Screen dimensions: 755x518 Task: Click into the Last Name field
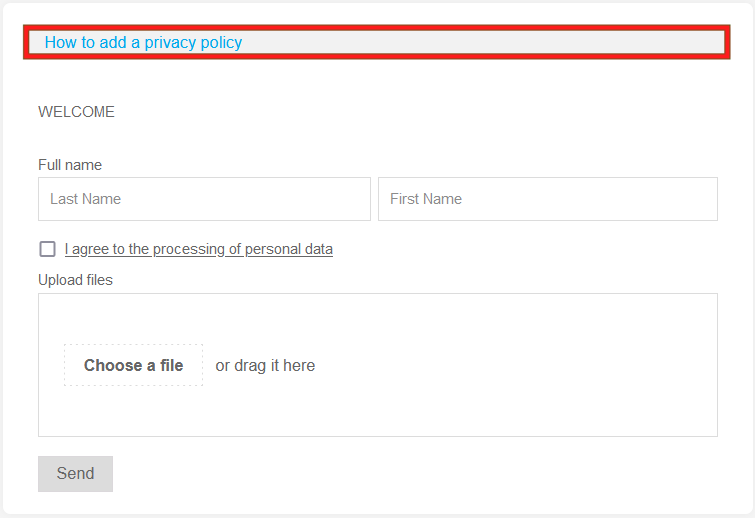pyautogui.click(x=204, y=199)
